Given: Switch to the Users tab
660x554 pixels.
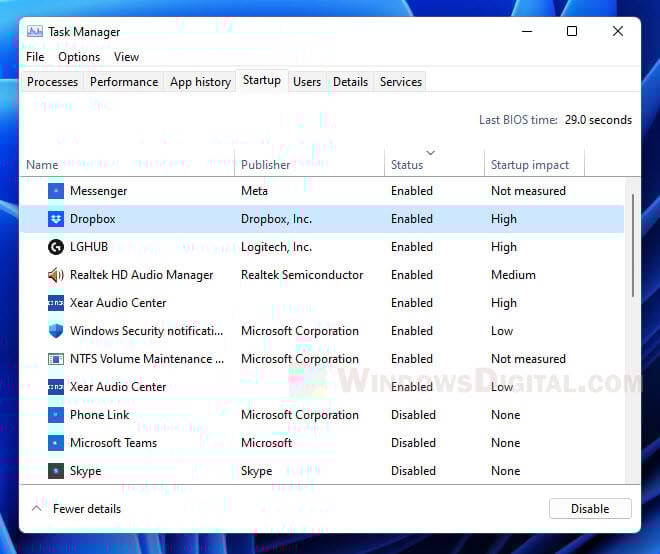Looking at the screenshot, I should coord(307,82).
